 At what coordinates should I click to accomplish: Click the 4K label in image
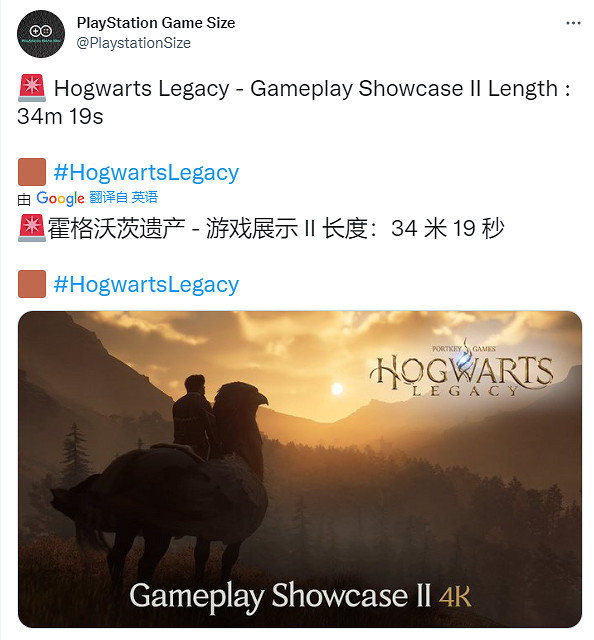tap(455, 597)
